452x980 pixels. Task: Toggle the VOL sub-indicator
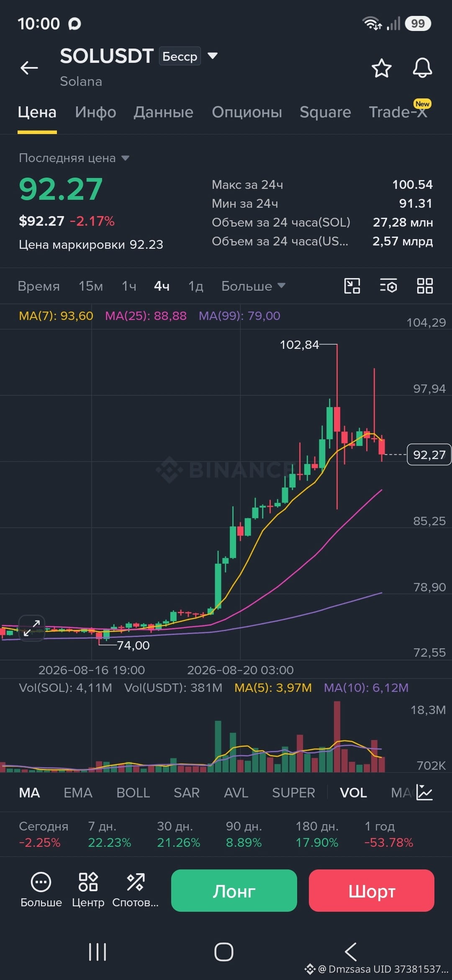tap(353, 793)
